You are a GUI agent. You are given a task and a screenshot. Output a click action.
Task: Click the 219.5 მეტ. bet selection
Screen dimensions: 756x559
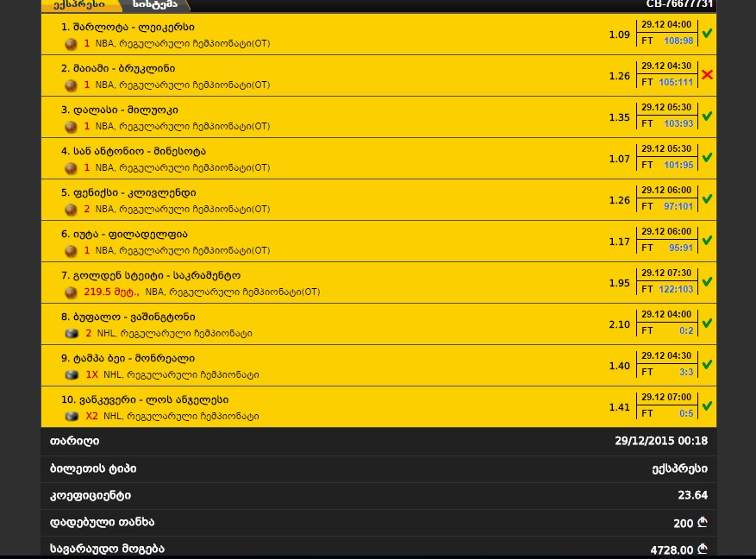(x=111, y=292)
